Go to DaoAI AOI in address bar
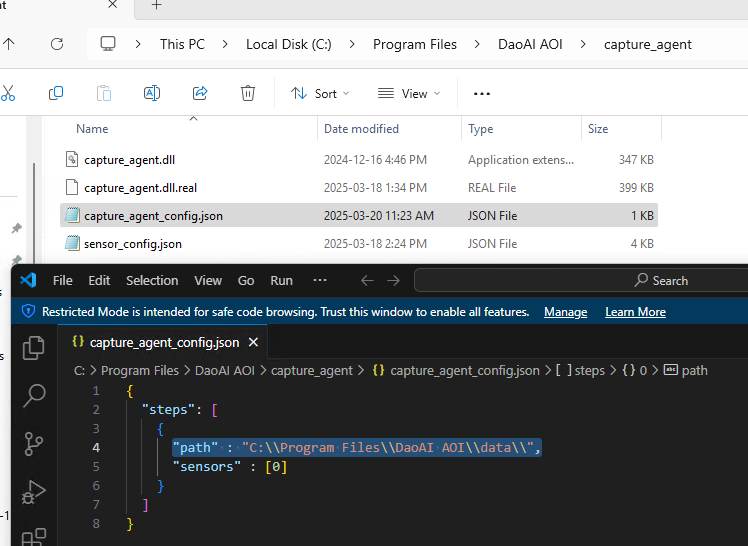Viewport: 748px width, 546px height. click(x=530, y=44)
